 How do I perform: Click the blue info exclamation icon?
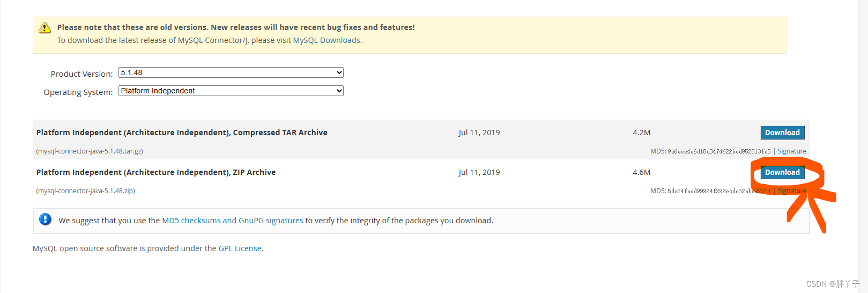click(x=46, y=219)
